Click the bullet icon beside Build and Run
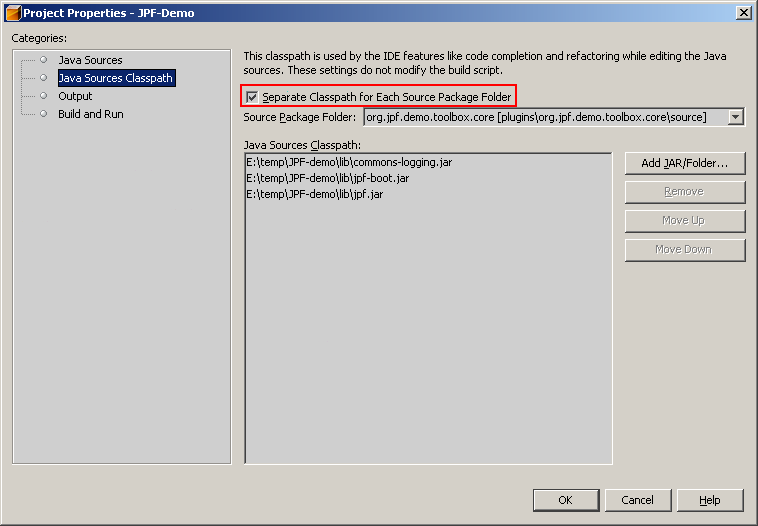 click(43, 114)
